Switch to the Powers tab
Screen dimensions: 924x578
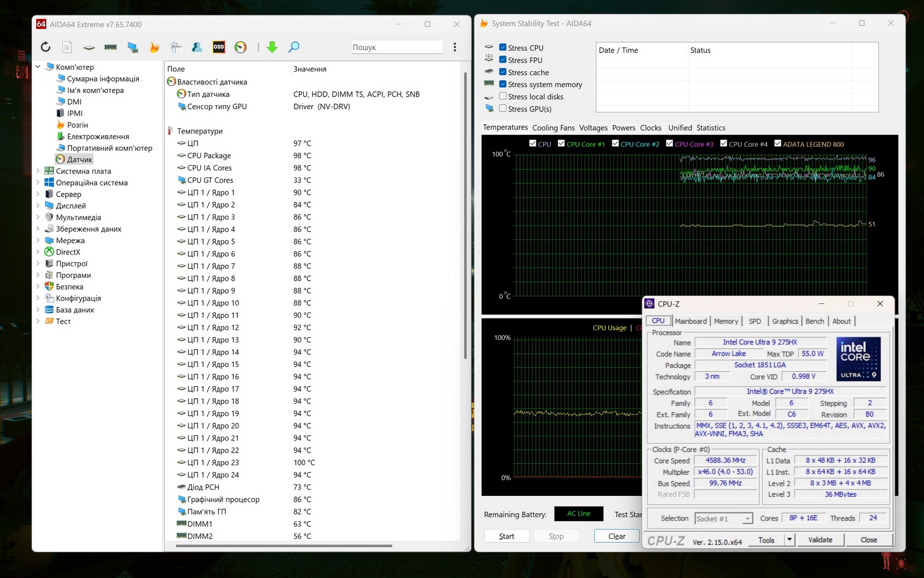[624, 128]
